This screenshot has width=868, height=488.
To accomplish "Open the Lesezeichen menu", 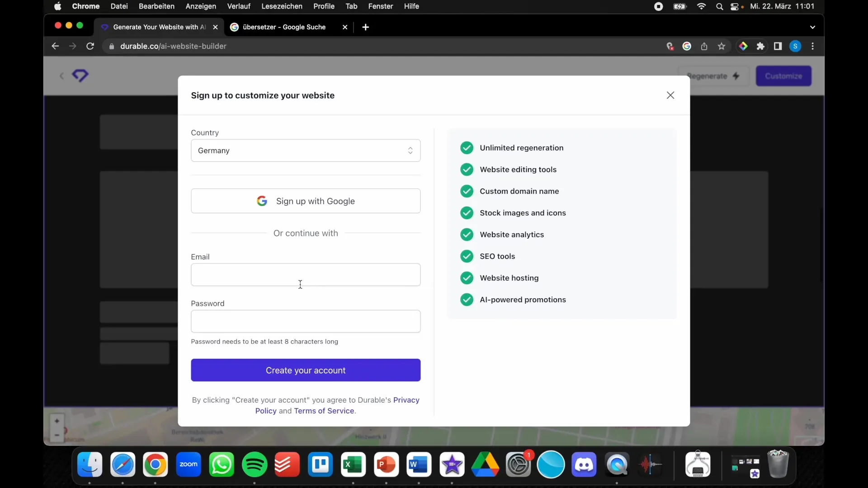I will tap(282, 6).
